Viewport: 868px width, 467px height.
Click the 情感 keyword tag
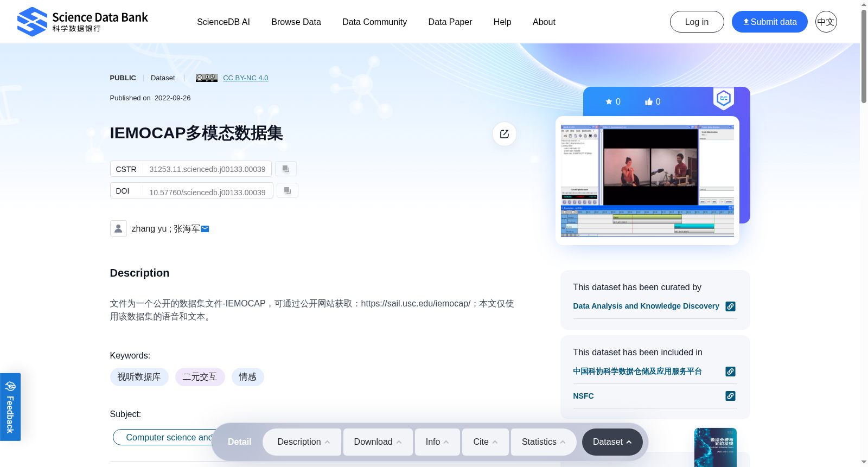pos(248,377)
